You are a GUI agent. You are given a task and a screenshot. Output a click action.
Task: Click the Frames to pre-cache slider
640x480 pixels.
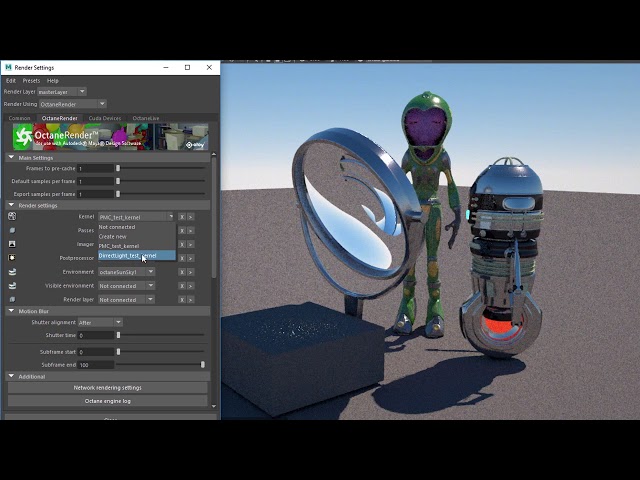pyautogui.click(x=160, y=168)
